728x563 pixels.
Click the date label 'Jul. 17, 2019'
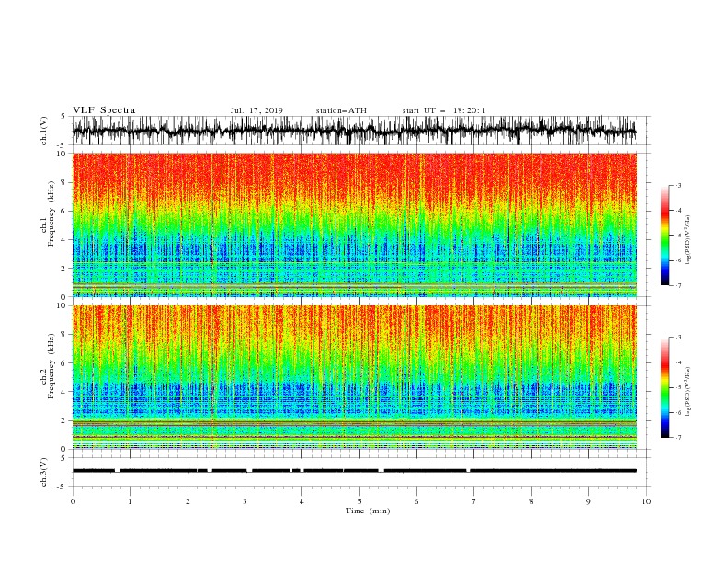[x=256, y=110]
